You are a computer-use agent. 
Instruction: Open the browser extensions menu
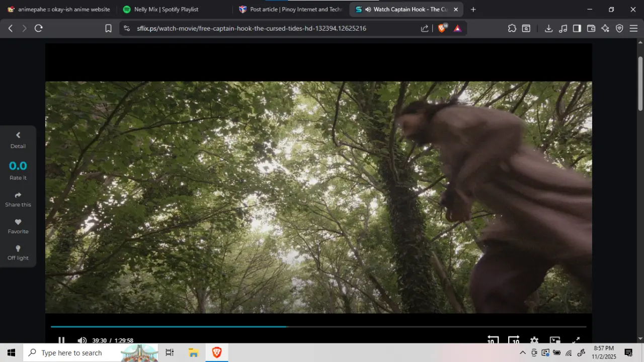(x=512, y=28)
